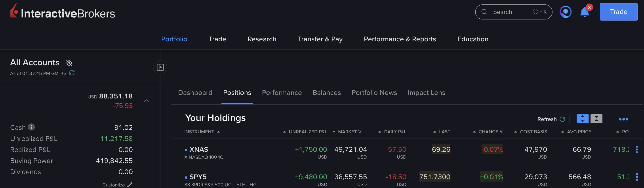Sort by Cost Basis column
This screenshot has width=644, height=188.
pos(530,132)
